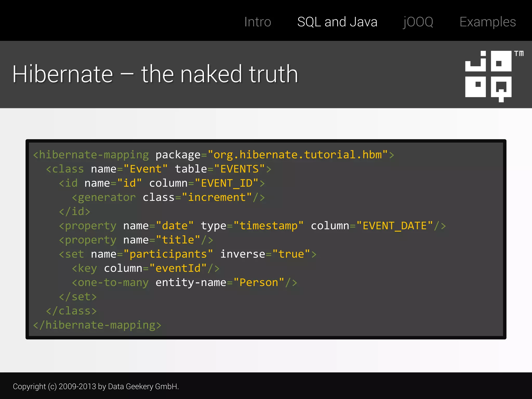This screenshot has width=532, height=399.
Task: Click the generator class value "increment"
Action: tap(217, 197)
